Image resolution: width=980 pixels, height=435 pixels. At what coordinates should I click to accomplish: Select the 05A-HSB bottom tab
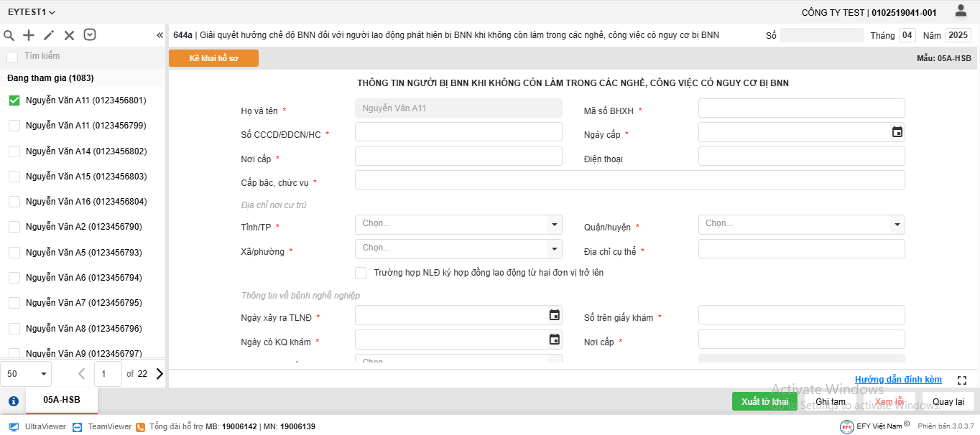point(62,400)
